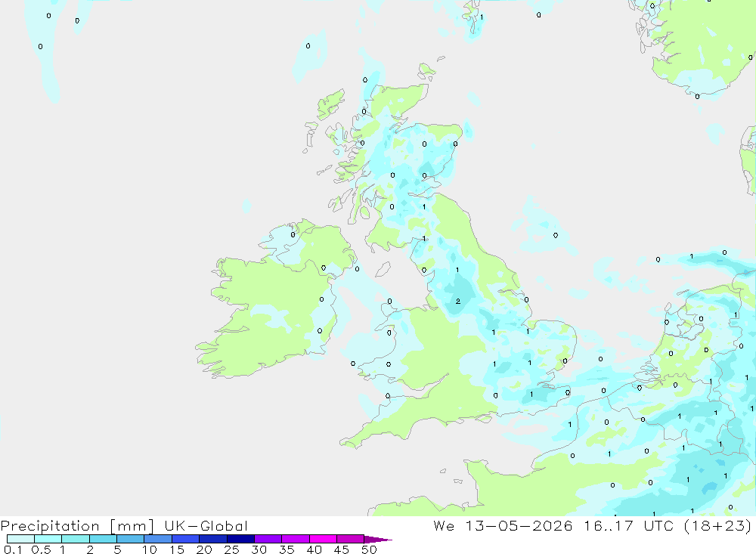Click the 30–35 mm purple legend swatch
The image size is (756, 554).
(x=268, y=539)
